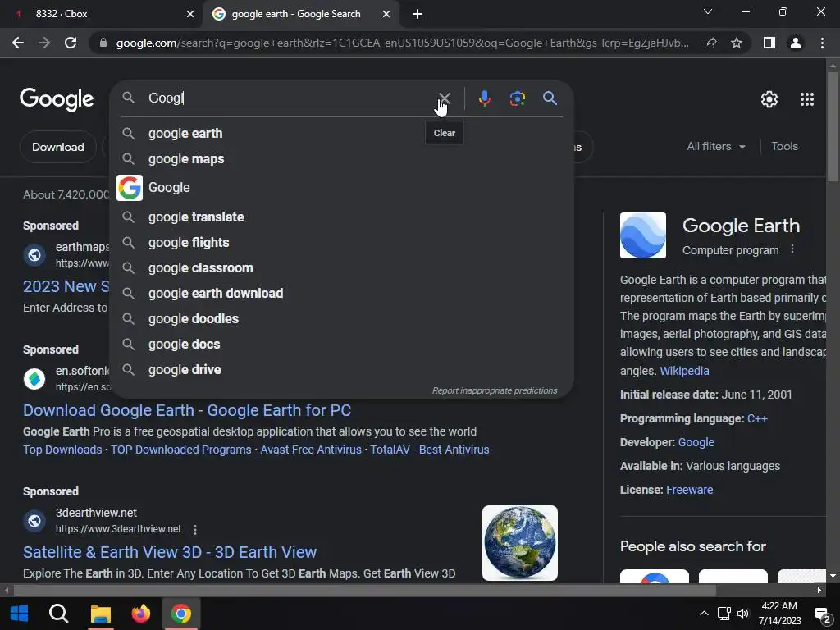Open File Explorer from taskbar
The image size is (840, 630).
click(100, 614)
